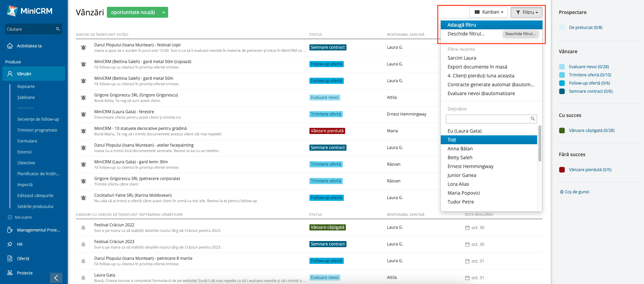Click the Managementul Proiectelor sidebar icon

point(10,230)
